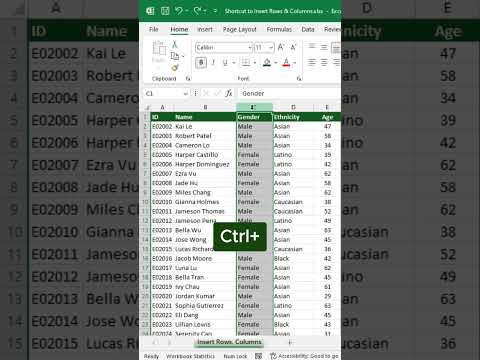
Task: Select the Format Painter brush icon
Action: coord(175,68)
